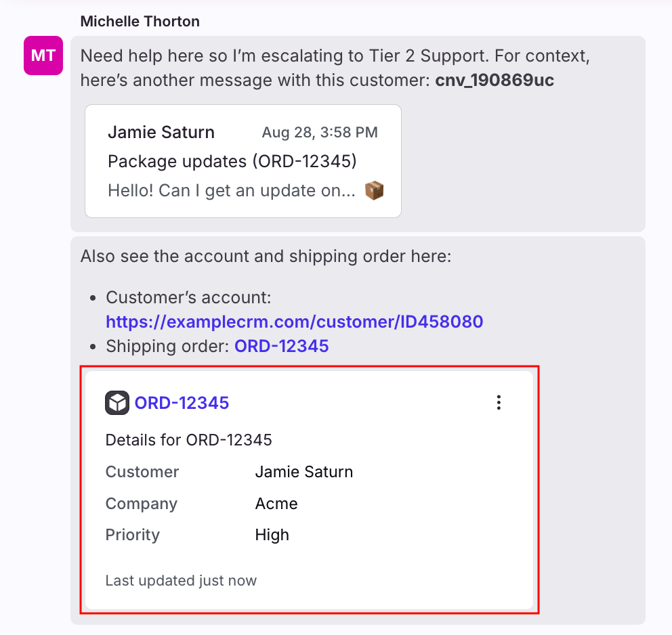
Task: Click the 'Also see the account' message text
Action: tap(266, 257)
